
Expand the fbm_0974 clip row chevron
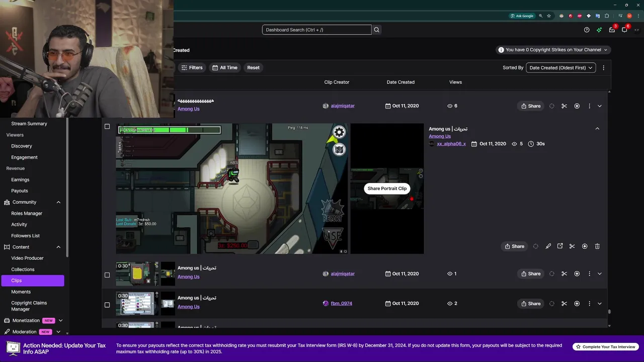click(x=599, y=304)
